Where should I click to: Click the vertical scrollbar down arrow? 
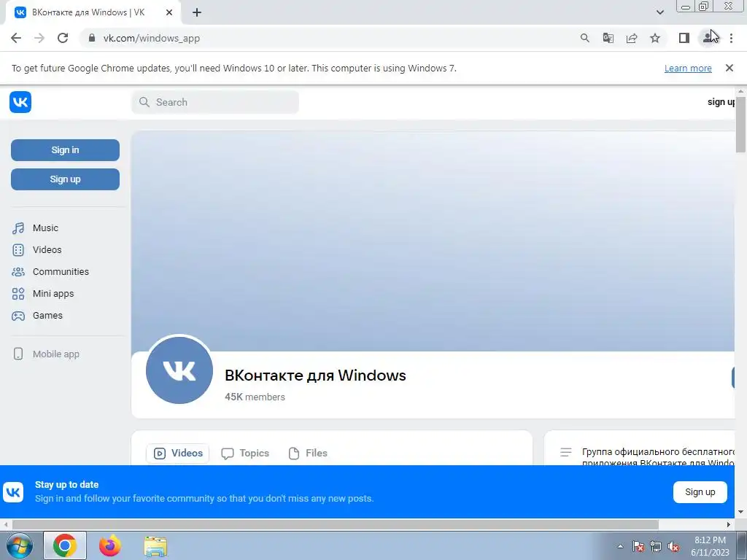(740, 512)
